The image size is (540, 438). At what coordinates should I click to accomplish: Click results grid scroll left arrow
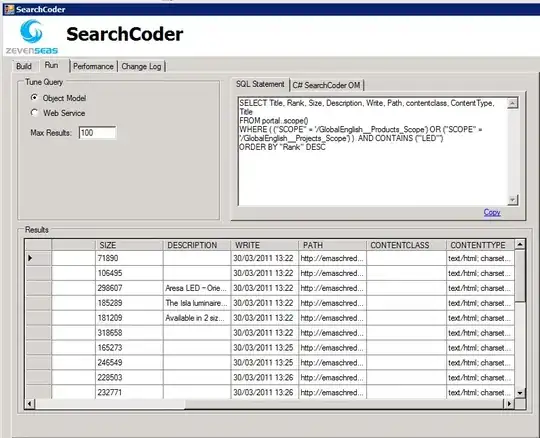click(30, 403)
